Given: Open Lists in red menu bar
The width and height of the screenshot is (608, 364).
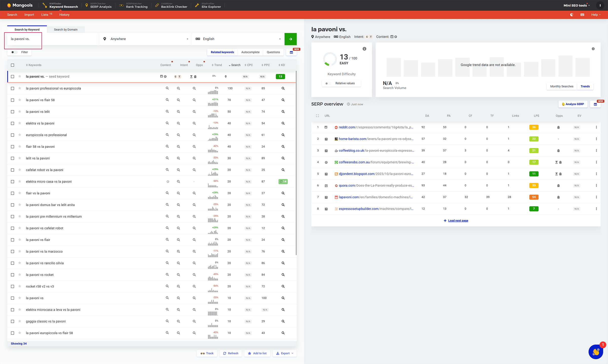Looking at the screenshot, I should (47, 15).
